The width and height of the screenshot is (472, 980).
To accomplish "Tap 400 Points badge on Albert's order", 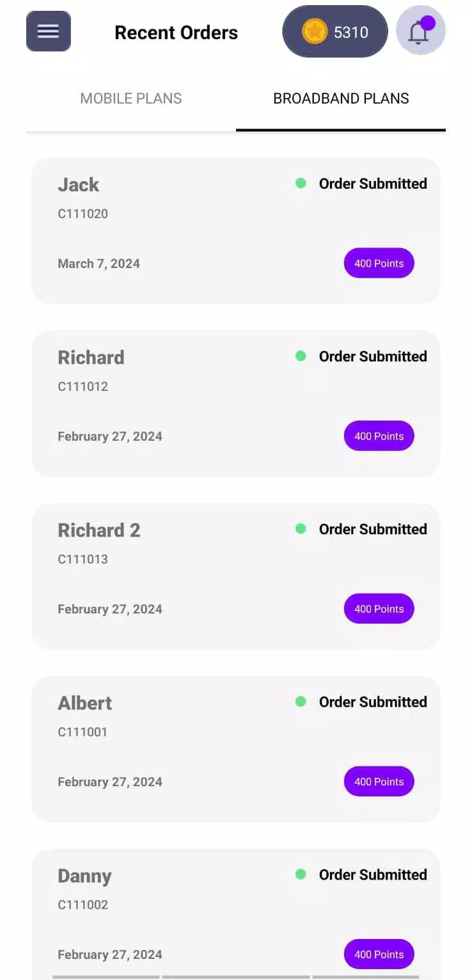I will (x=379, y=782).
